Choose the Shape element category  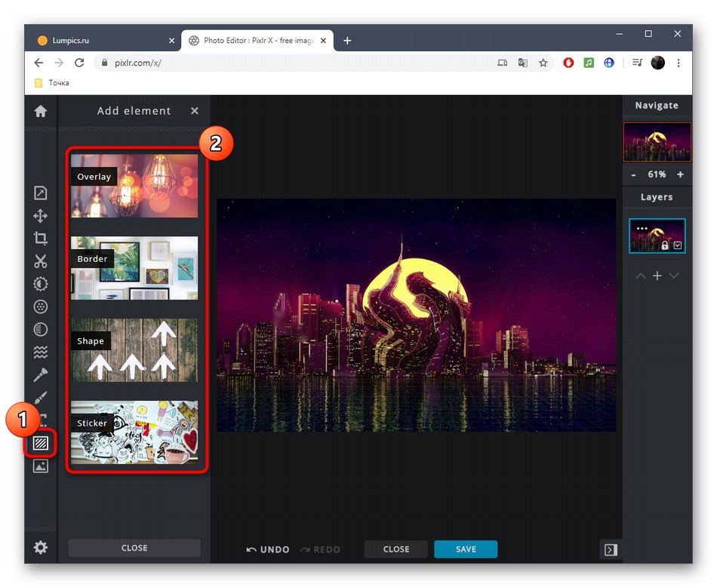point(134,350)
